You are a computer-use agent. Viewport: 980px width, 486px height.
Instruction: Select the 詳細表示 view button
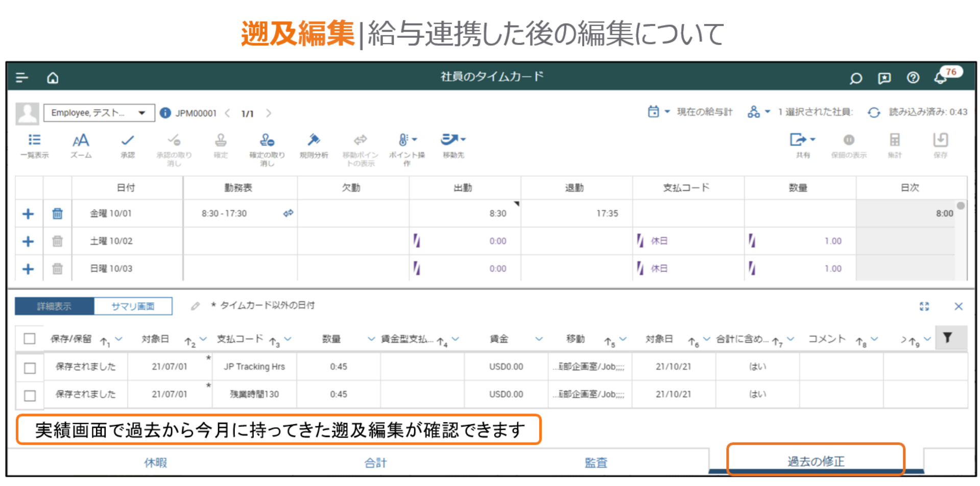pyautogui.click(x=55, y=306)
